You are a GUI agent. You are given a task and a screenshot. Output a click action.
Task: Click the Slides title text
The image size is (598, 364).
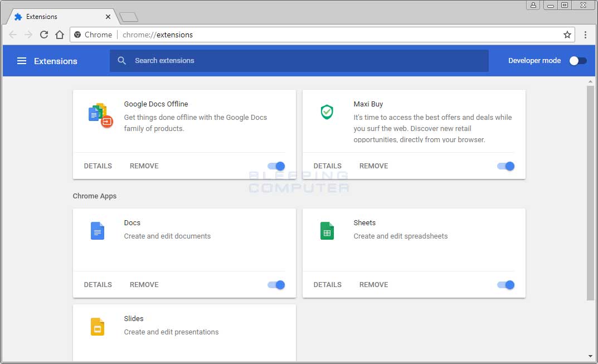[134, 319]
